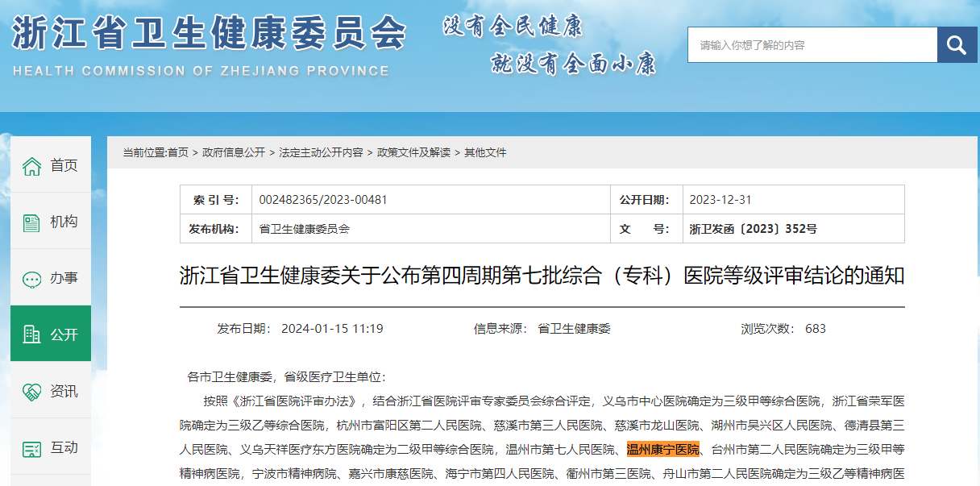Click the article headline about 医院等级评审结论
This screenshot has width=980, height=486.
[542, 276]
